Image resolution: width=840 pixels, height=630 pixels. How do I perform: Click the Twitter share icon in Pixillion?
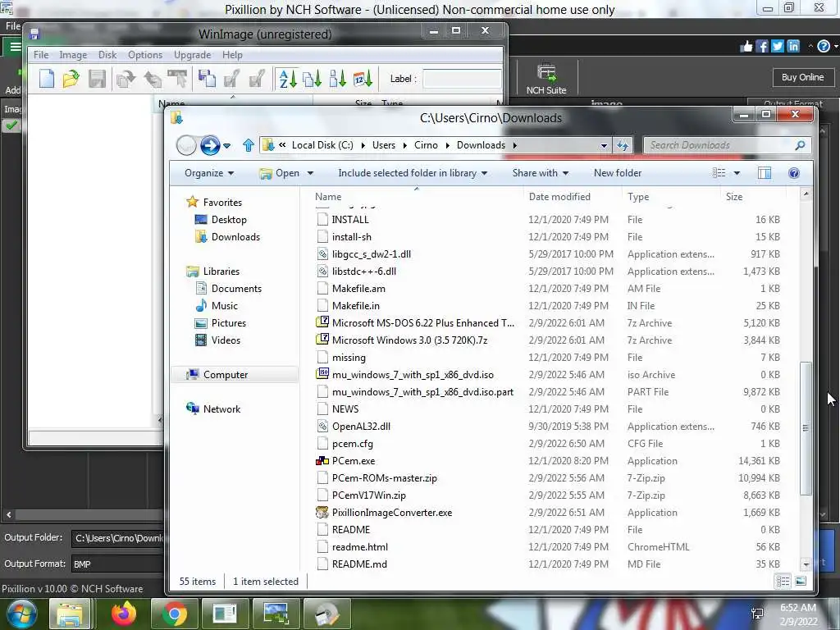point(778,46)
